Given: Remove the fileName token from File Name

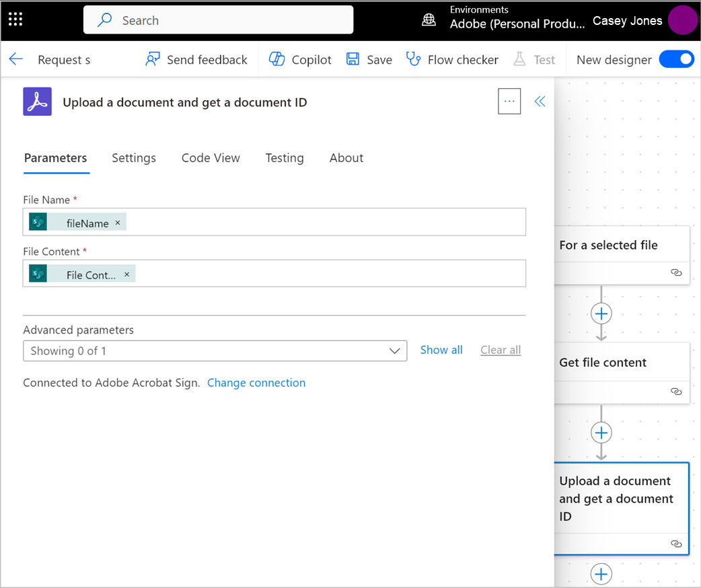Looking at the screenshot, I should (x=118, y=222).
